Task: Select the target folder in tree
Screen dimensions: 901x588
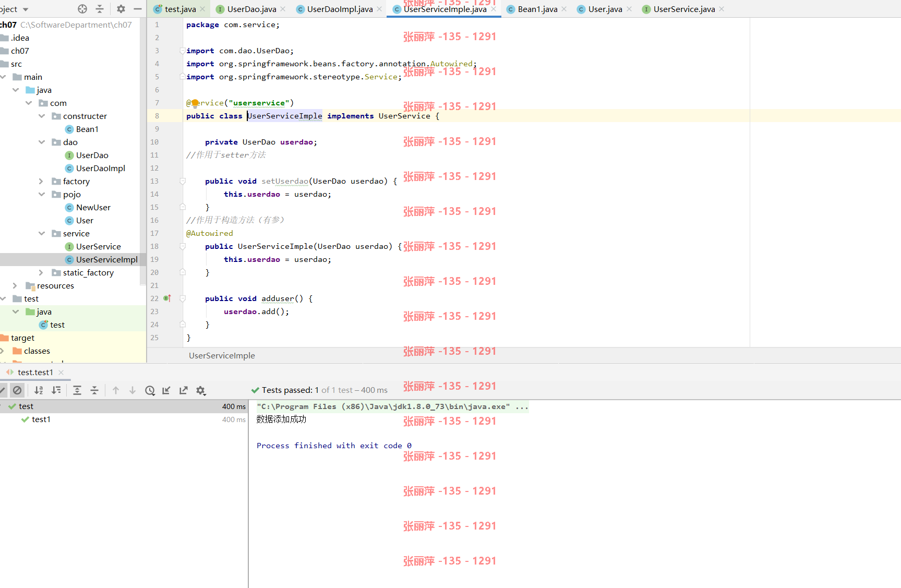Action: (22, 338)
